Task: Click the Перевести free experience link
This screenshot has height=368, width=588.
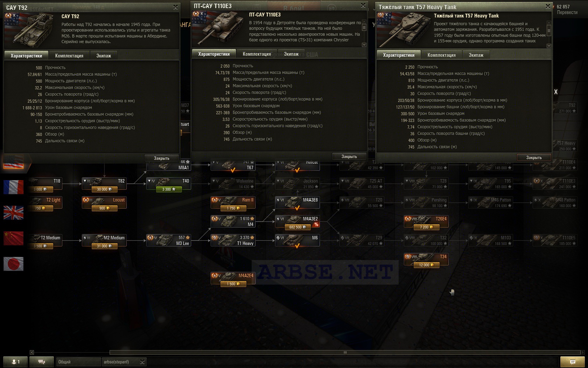Action: [x=567, y=12]
